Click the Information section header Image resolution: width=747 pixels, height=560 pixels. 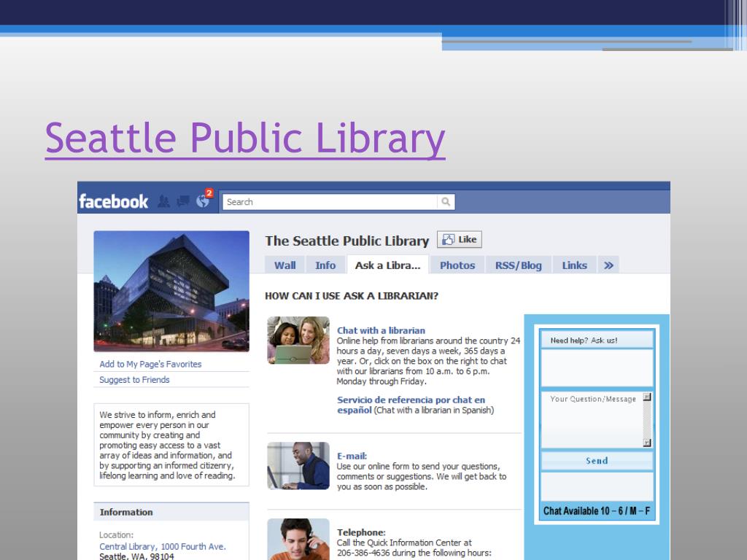coord(171,512)
